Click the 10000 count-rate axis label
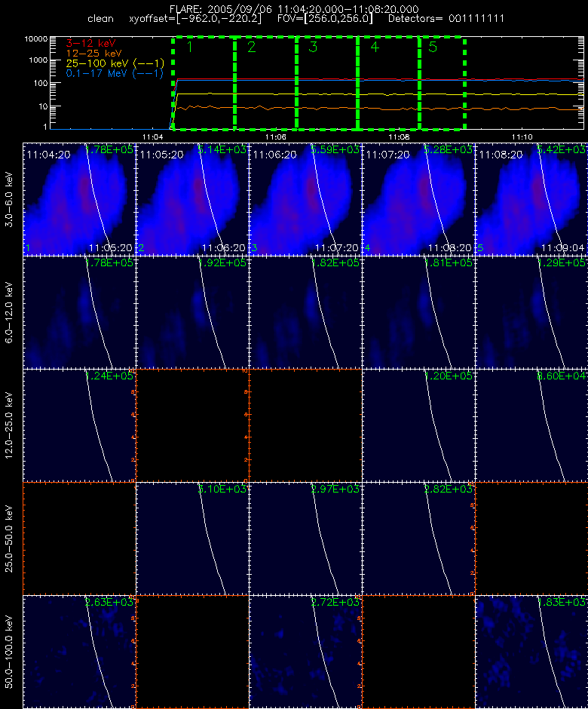This screenshot has width=588, height=709. pos(36,39)
